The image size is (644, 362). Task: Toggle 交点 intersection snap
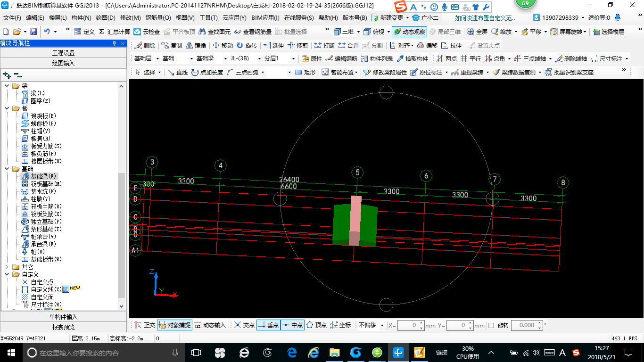tap(244, 325)
